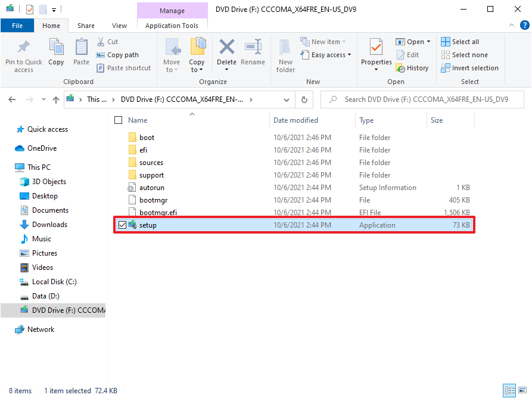Click the Delete red X icon
The height and width of the screenshot is (398, 532).
point(226,47)
